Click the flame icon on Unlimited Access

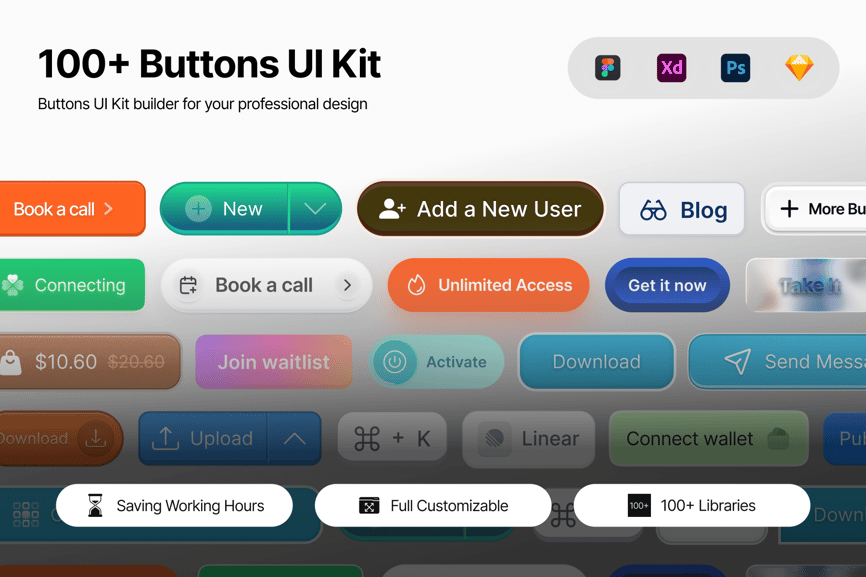click(416, 285)
